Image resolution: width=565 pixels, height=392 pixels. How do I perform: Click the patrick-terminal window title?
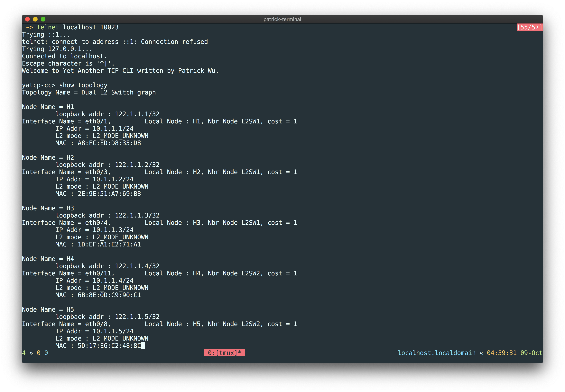(x=282, y=19)
